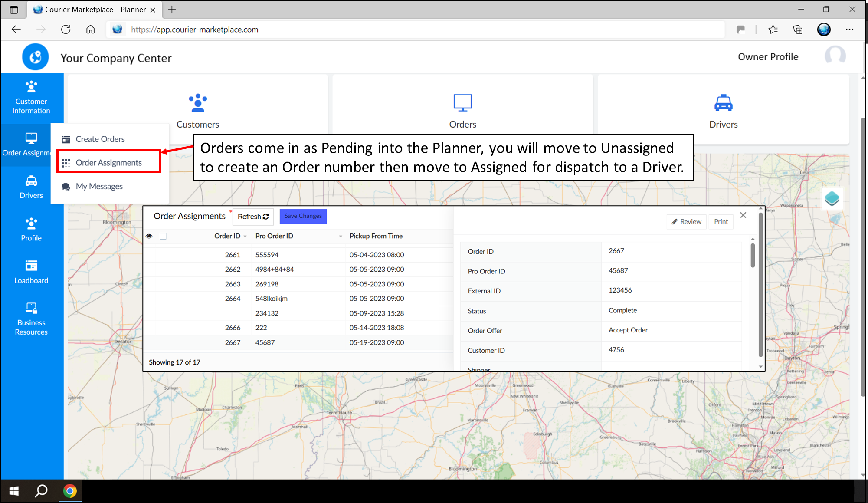
Task: Open the Pro Order ID column dropdown
Action: click(341, 237)
